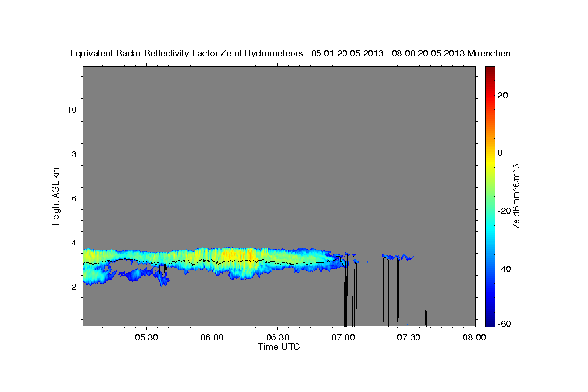Click the height tick label '10'
Image resolution: width=588 pixels, height=392 pixels.
pos(72,110)
